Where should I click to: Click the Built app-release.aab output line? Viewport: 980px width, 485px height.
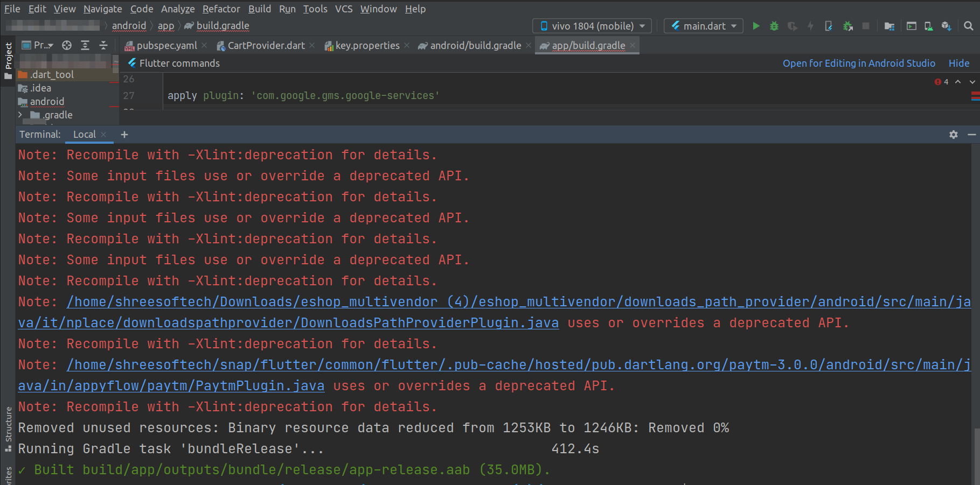[x=284, y=470]
